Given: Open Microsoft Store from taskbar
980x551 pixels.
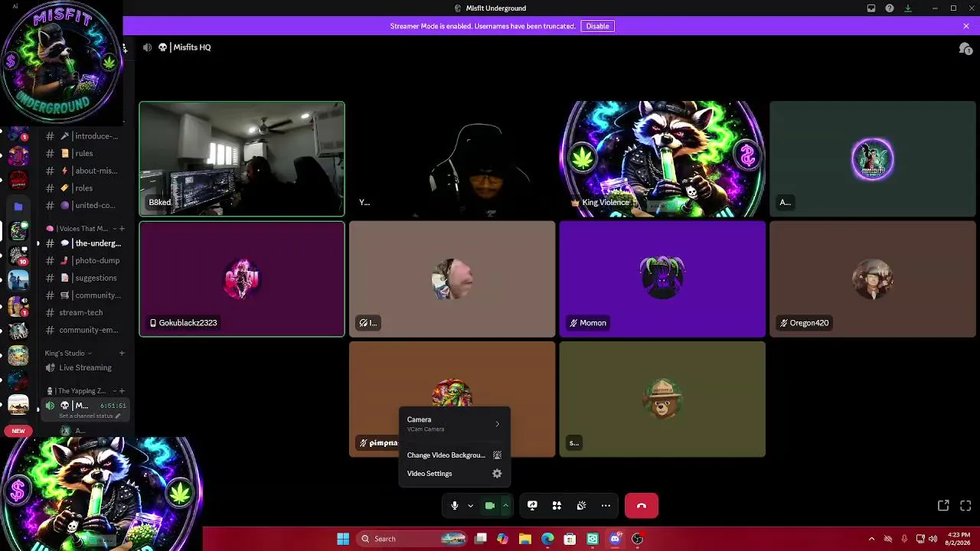Looking at the screenshot, I should click(570, 539).
